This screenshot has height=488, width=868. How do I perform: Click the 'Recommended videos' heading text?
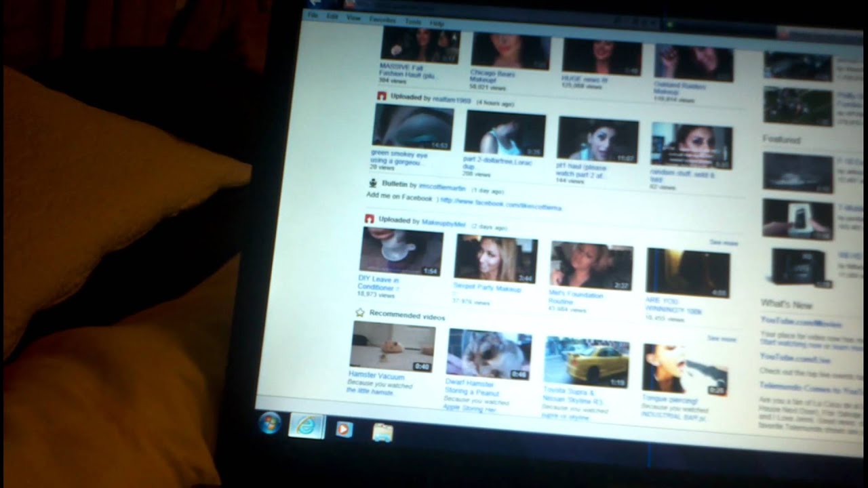point(407,317)
